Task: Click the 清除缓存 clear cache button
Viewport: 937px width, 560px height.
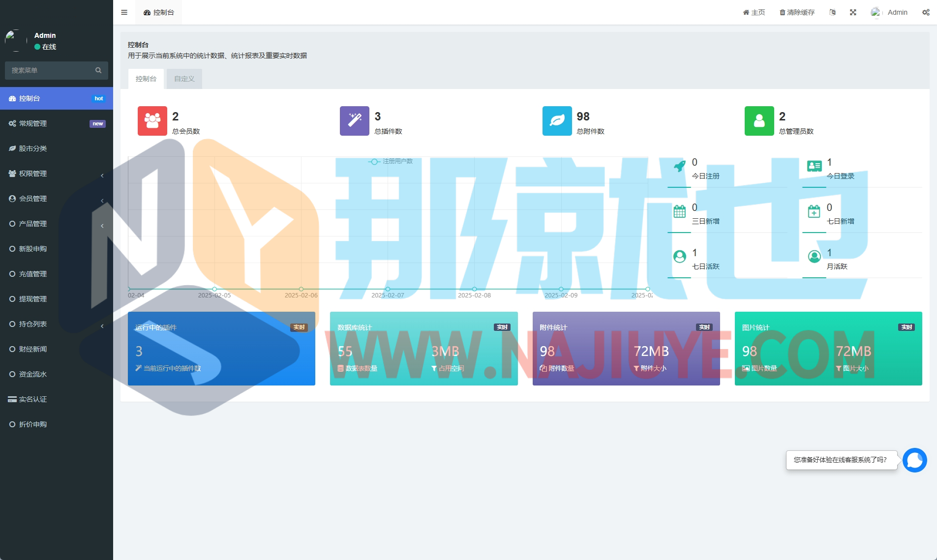Action: click(797, 12)
